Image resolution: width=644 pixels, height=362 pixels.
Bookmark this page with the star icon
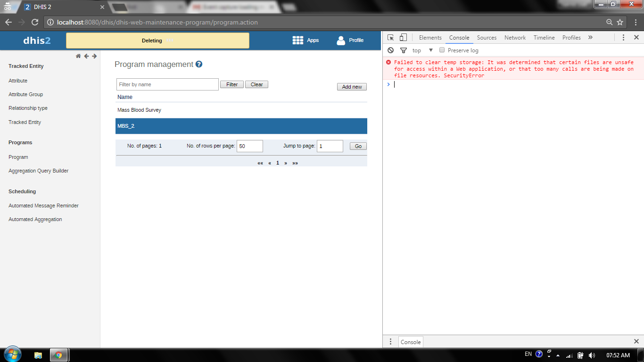click(x=620, y=22)
